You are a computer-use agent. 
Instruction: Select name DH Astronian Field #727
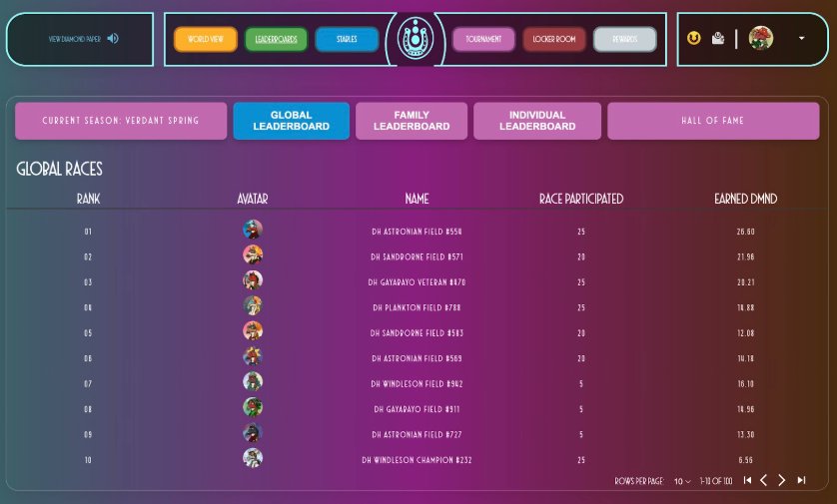[417, 435]
